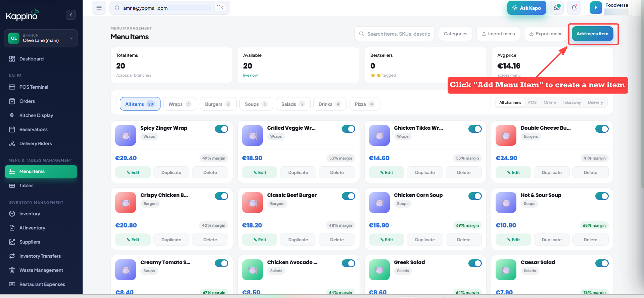Click Ask Kapo

pos(526,8)
